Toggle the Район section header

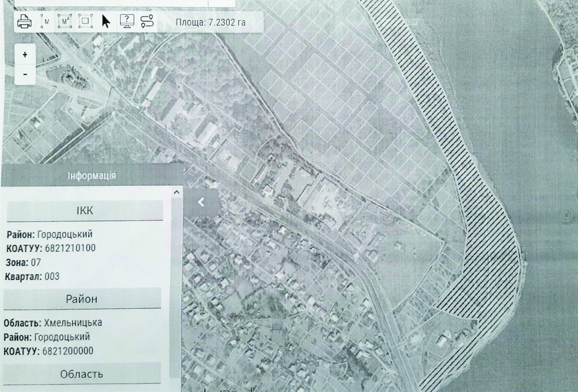(83, 299)
